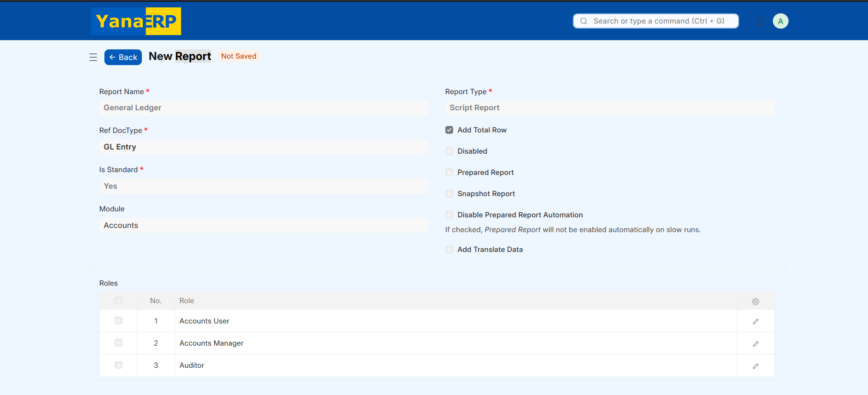Click the New Report title

point(180,56)
